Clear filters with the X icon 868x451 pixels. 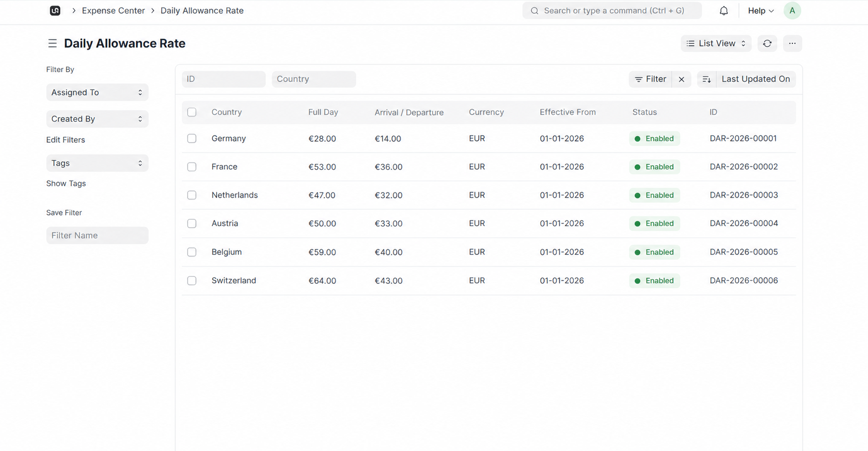tap(681, 79)
